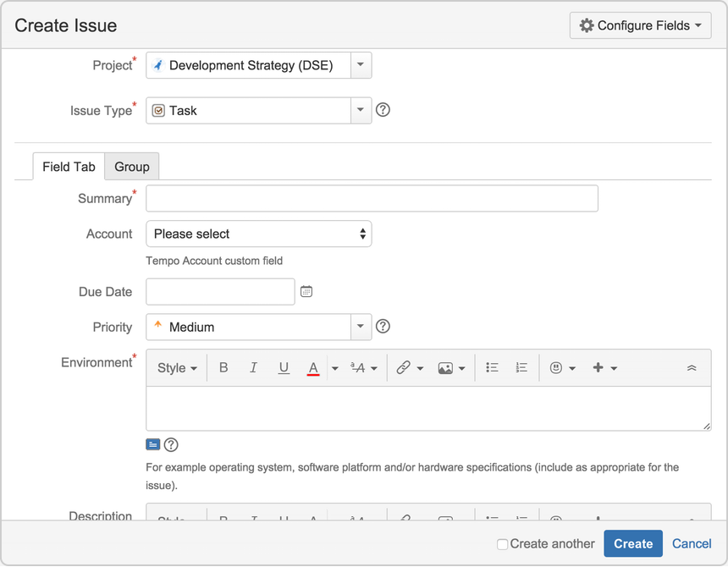Screen dimensions: 728x567
Task: Open markup help icon below Environment editor
Action: 171,444
